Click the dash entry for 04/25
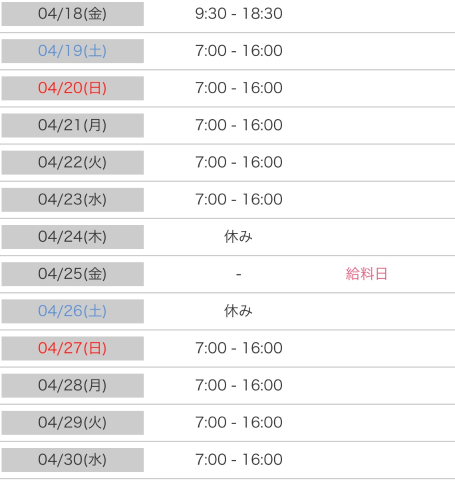455x480 pixels. 238,274
